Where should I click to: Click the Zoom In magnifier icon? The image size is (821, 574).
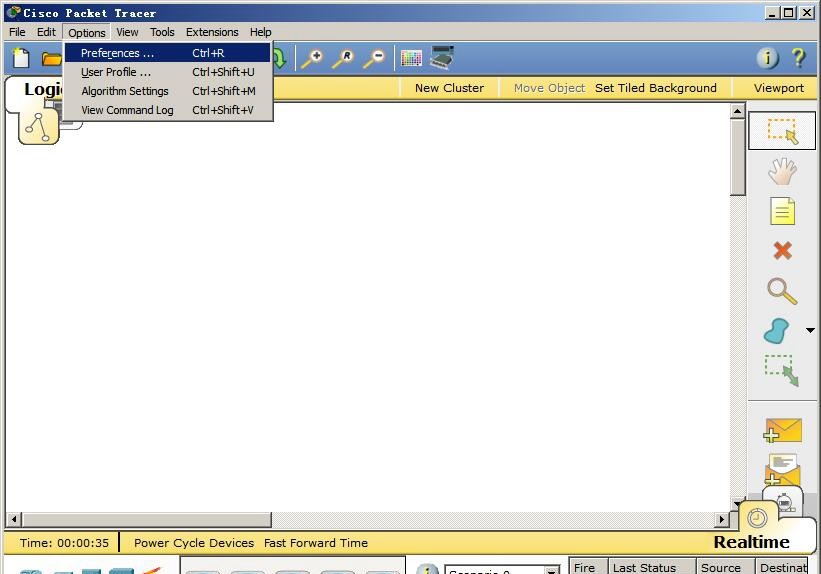click(x=313, y=58)
